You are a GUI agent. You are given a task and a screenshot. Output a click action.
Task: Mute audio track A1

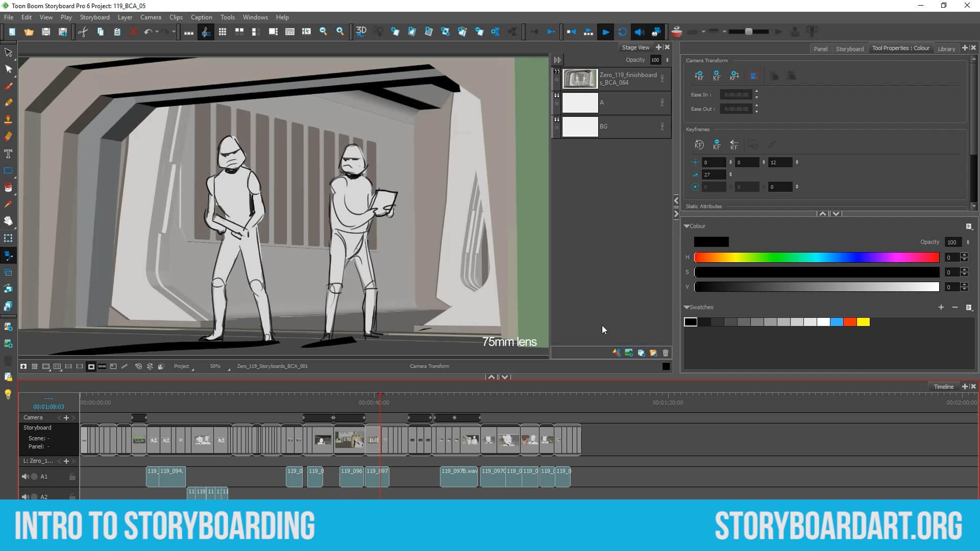(26, 477)
